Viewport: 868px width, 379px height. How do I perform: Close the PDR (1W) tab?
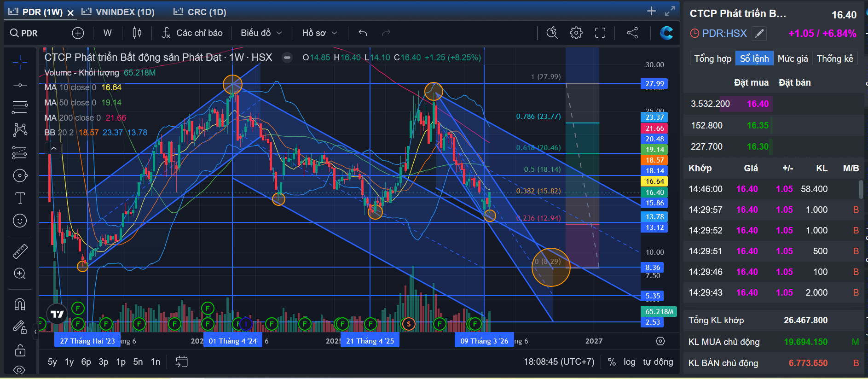[x=70, y=13]
